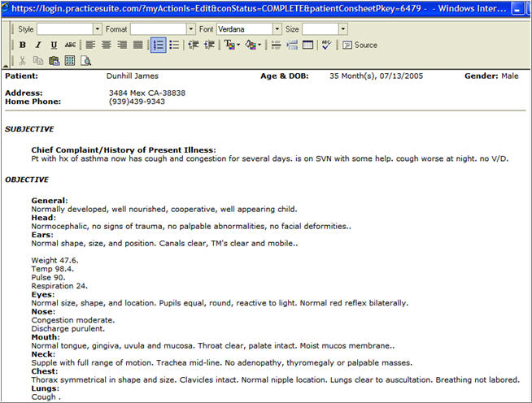Apply strikethrough to text
532x403 pixels.
(70, 45)
